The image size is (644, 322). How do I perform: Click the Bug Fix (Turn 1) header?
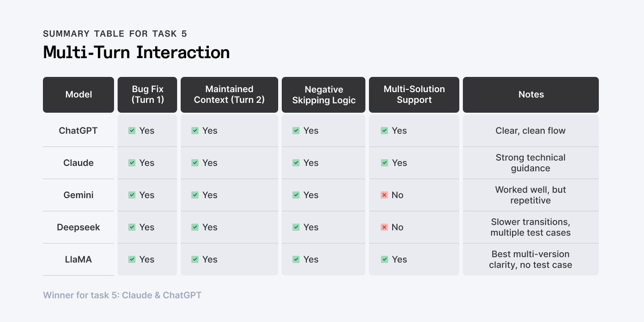tap(148, 94)
